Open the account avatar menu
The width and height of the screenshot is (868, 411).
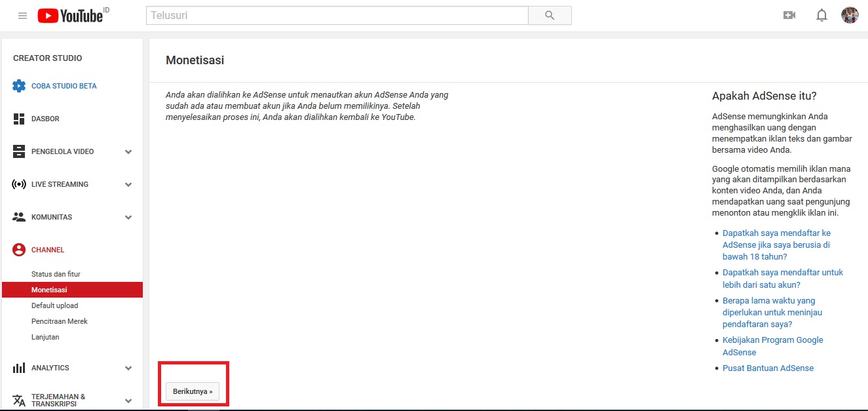pos(850,15)
